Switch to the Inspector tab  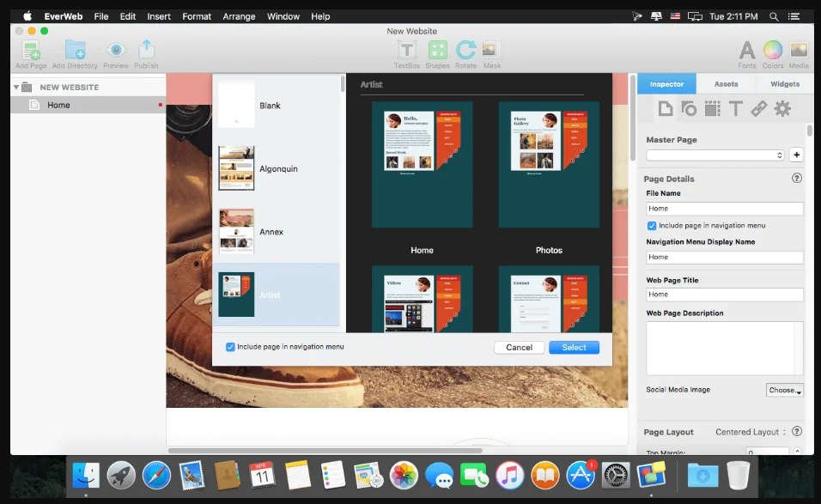(x=666, y=84)
